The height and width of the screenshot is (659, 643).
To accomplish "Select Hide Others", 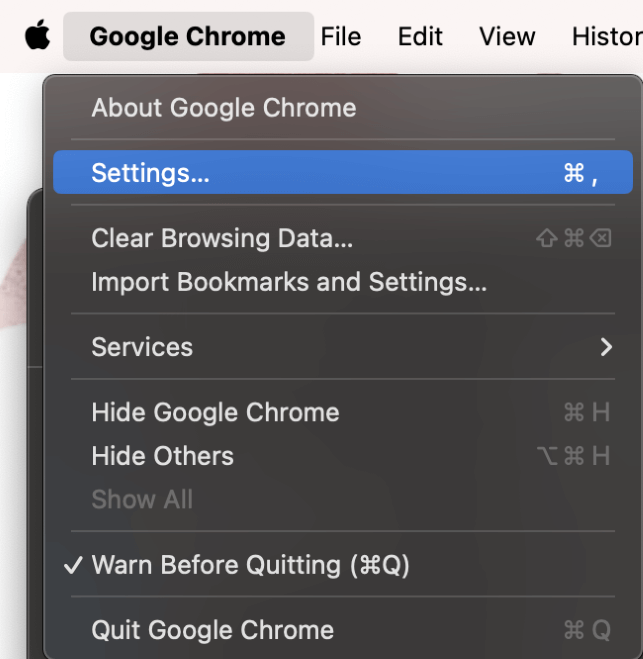I will tap(162, 456).
